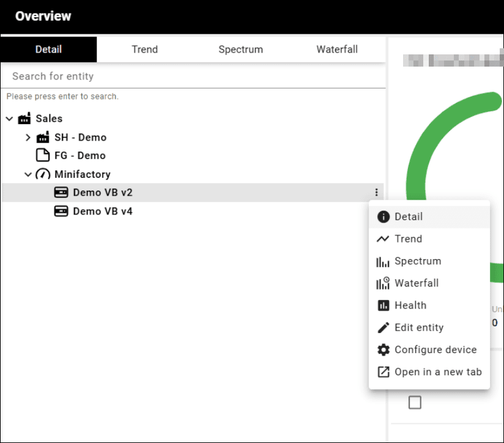Viewport: 504px width, 443px height.
Task: Click the Detail info icon in context menu
Action: (383, 217)
